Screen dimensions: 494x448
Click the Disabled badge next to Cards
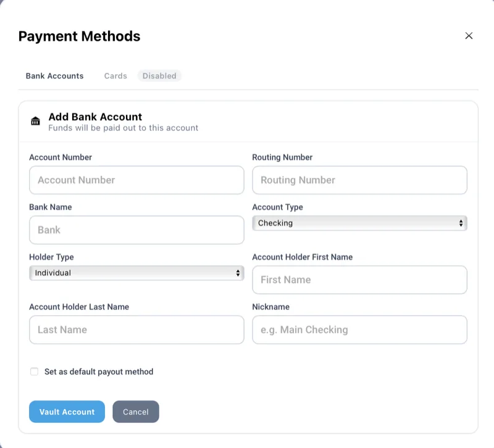159,75
